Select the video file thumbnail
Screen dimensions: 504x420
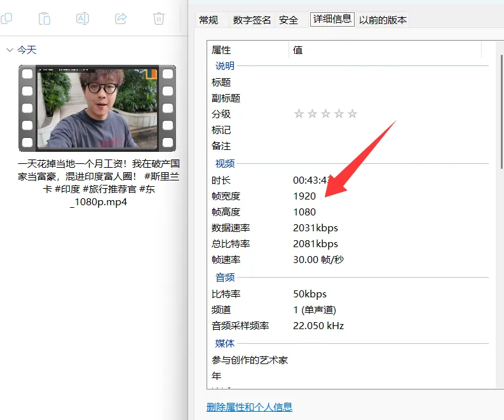[97, 108]
